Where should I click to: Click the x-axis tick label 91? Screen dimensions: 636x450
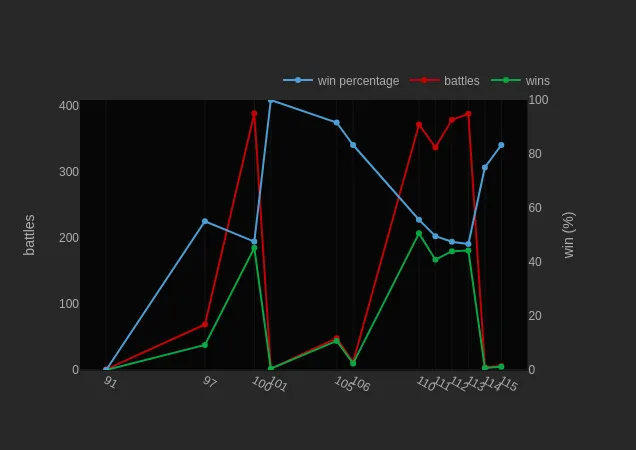click(110, 382)
